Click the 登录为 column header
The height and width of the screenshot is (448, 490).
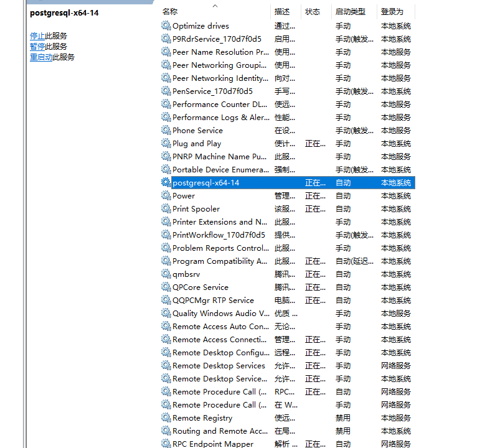392,12
